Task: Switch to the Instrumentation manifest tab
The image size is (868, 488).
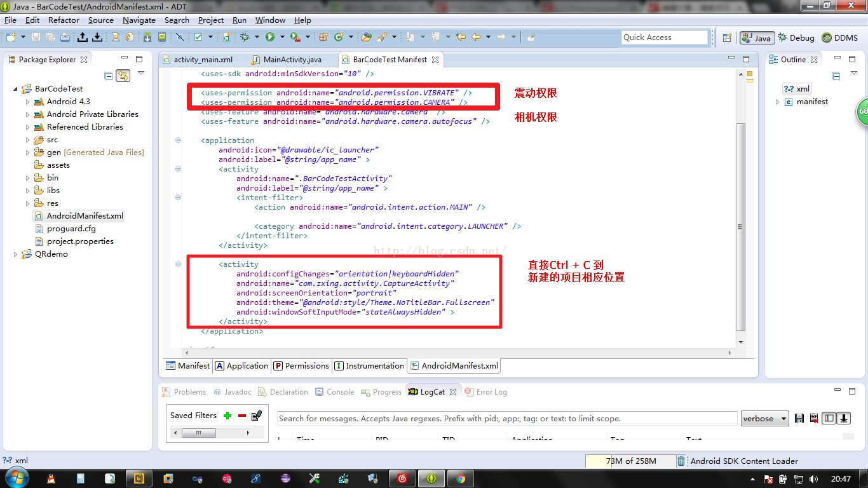Action: pos(370,366)
